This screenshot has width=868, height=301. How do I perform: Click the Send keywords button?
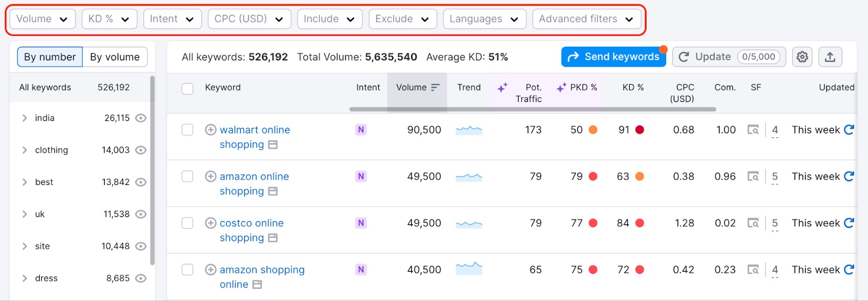click(x=613, y=57)
